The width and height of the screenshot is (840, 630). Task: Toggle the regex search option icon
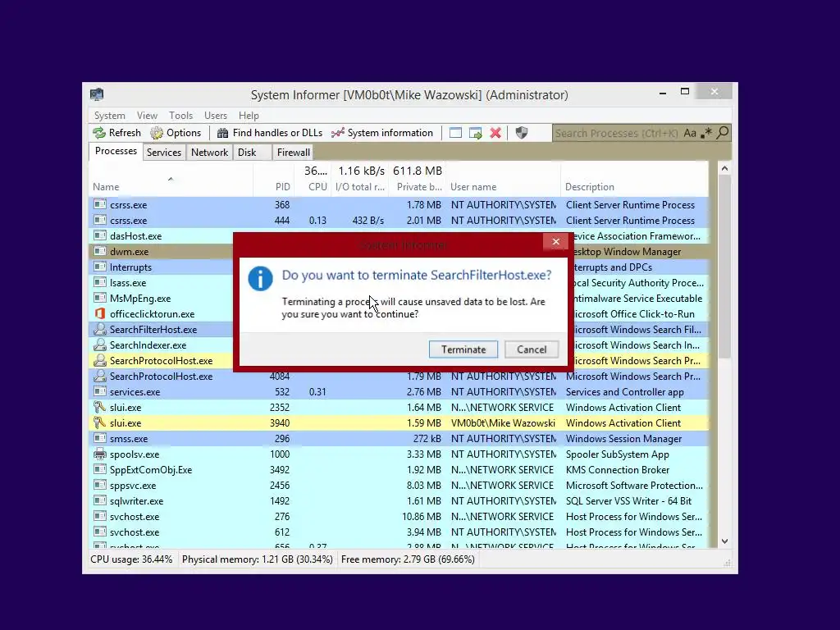tap(706, 133)
